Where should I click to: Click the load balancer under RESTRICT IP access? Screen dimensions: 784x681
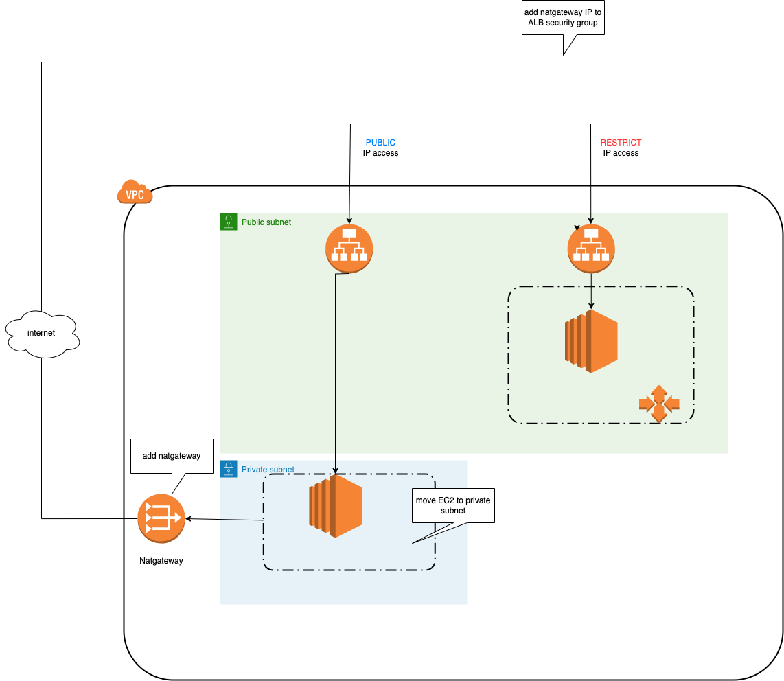[591, 249]
